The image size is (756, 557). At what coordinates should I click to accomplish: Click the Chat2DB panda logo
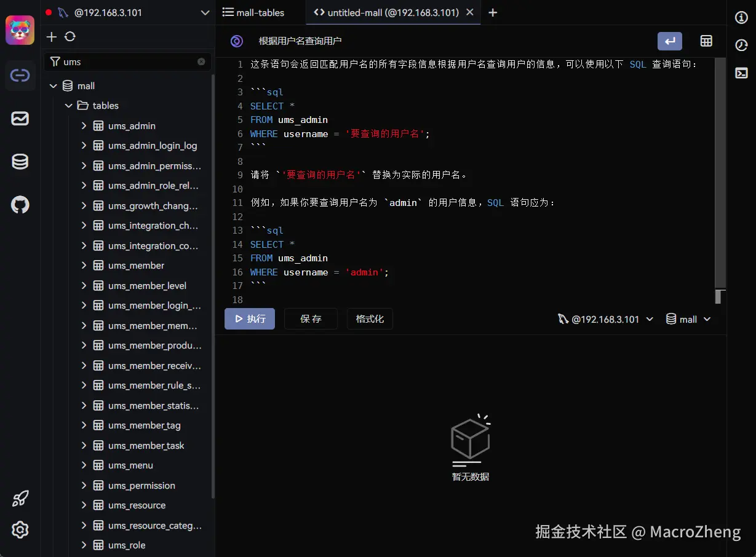[20, 30]
